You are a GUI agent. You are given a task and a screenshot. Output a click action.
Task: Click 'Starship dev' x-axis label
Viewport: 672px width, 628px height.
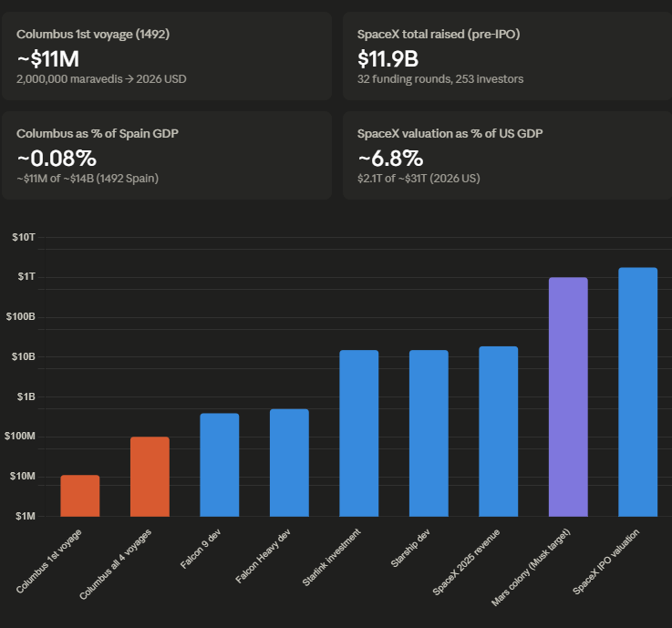point(410,549)
